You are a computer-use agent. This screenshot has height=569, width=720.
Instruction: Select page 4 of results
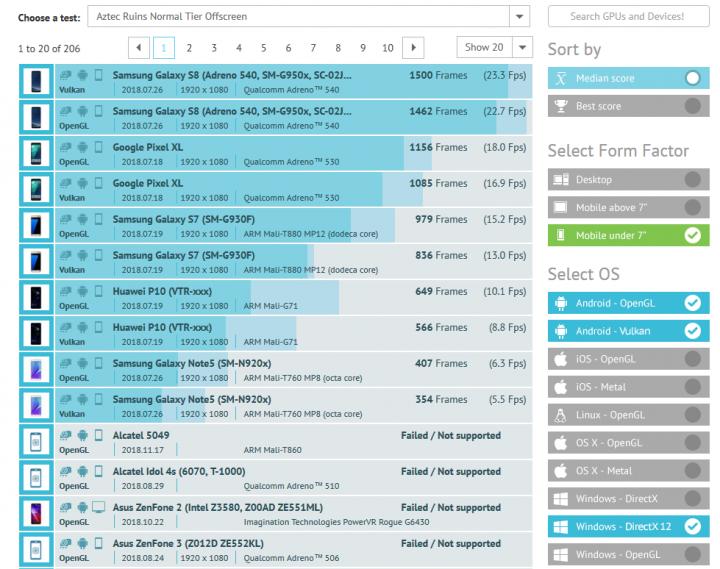[239, 48]
